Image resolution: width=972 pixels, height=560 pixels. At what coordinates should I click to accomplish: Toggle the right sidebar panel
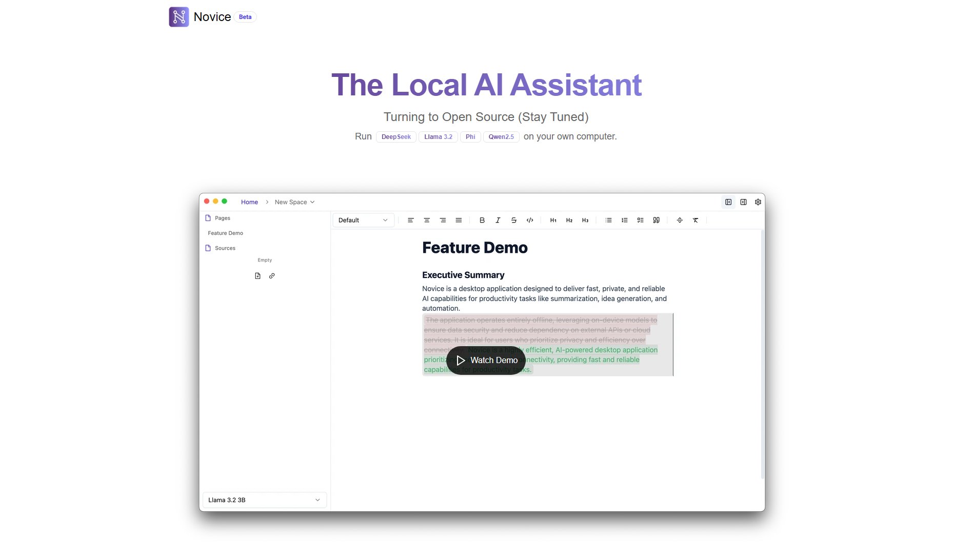pyautogui.click(x=743, y=202)
